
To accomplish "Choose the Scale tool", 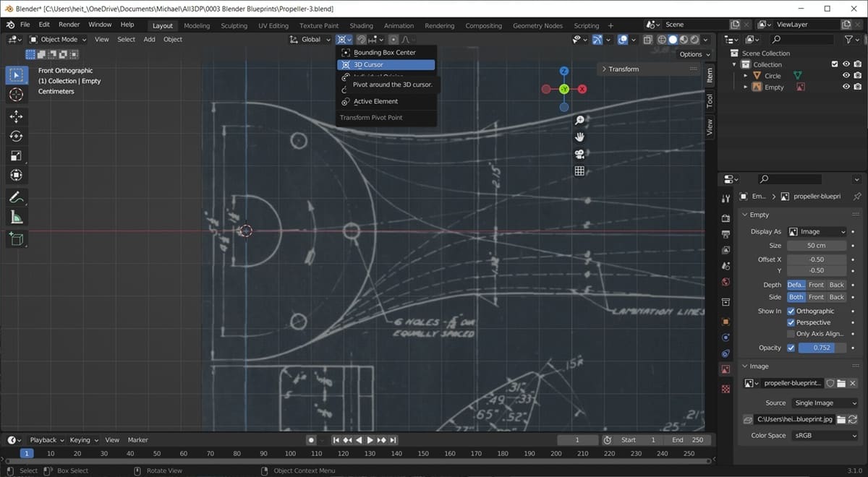I will point(17,155).
